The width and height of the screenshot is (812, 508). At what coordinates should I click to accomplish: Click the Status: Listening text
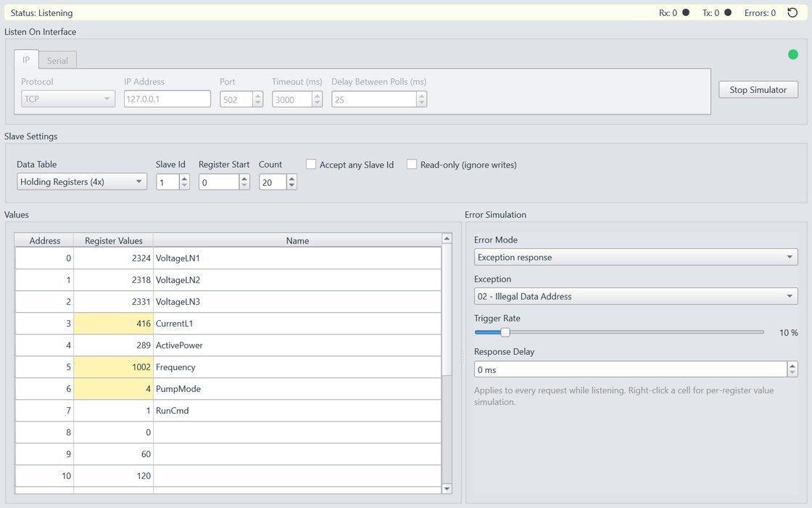41,13
